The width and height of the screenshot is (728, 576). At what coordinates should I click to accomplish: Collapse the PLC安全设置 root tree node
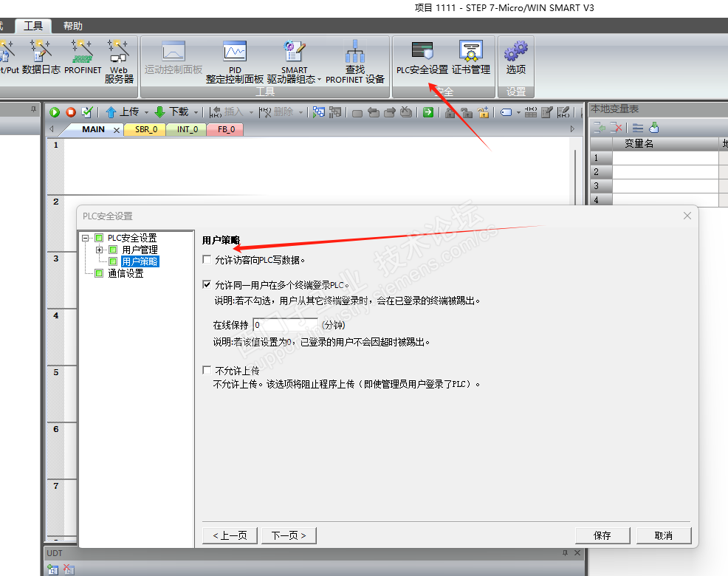[85, 238]
